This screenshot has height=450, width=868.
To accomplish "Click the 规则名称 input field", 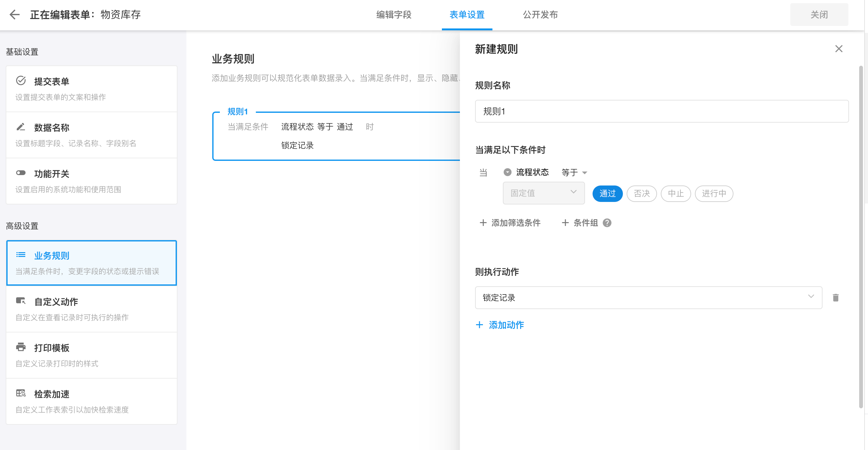I will point(661,111).
